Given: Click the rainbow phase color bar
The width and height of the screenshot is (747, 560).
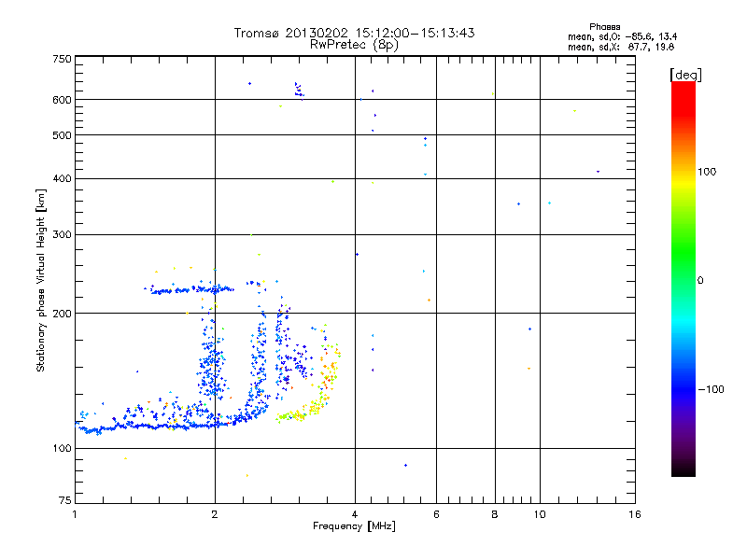Looking at the screenshot, I should coord(684,278).
